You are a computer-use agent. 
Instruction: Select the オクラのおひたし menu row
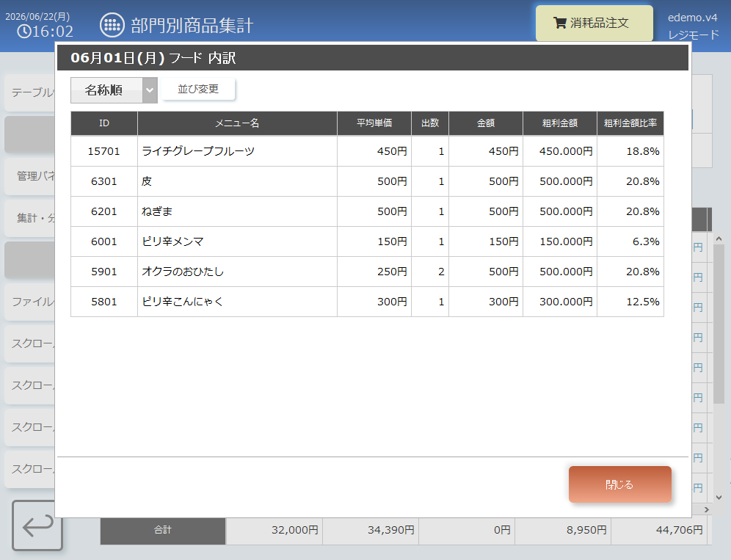[x=367, y=272]
